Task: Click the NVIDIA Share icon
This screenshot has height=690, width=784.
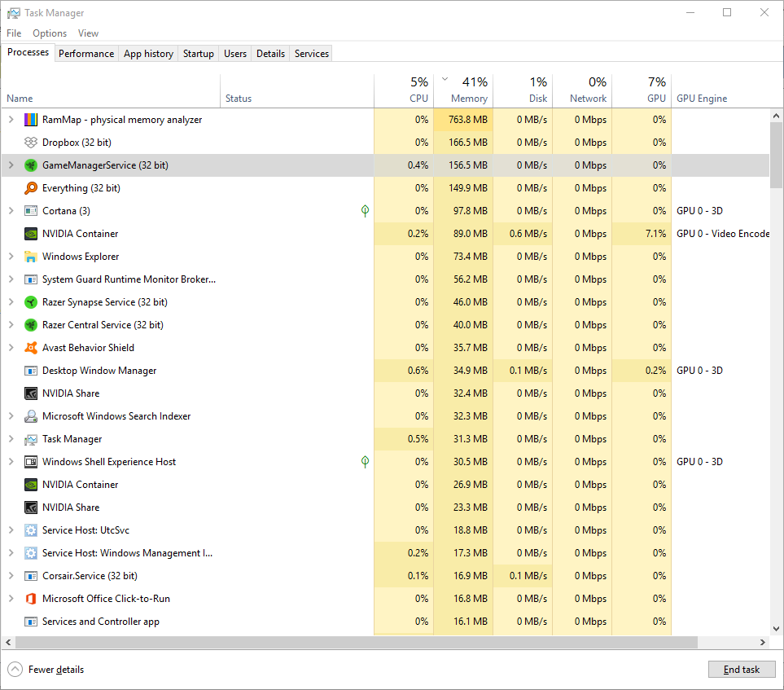Action: coord(31,393)
